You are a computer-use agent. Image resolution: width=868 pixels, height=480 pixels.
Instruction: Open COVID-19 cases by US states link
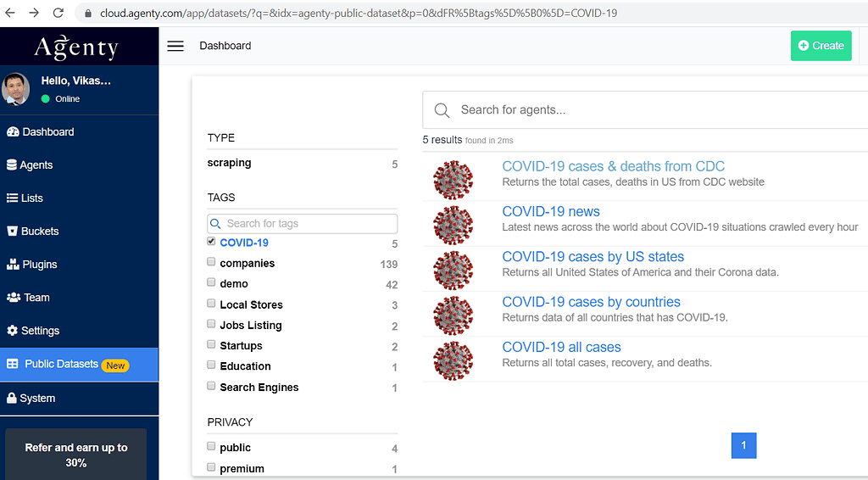click(593, 257)
